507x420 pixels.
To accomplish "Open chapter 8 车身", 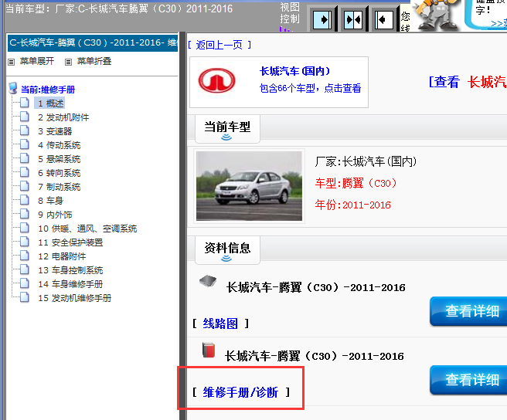I will click(50, 201).
